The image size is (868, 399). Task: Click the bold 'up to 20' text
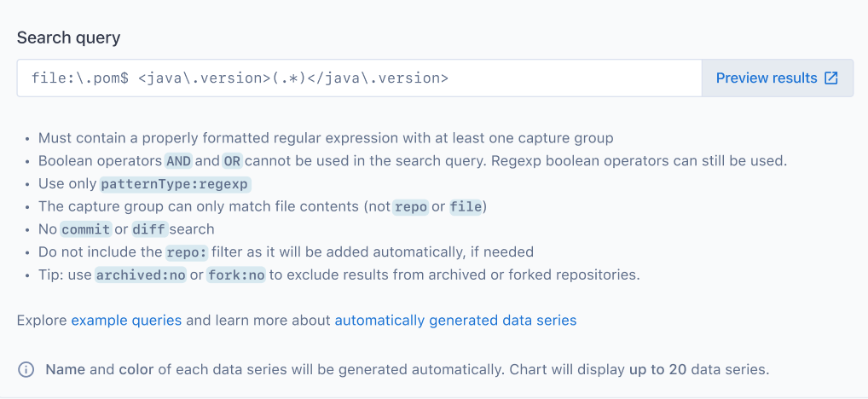point(658,370)
